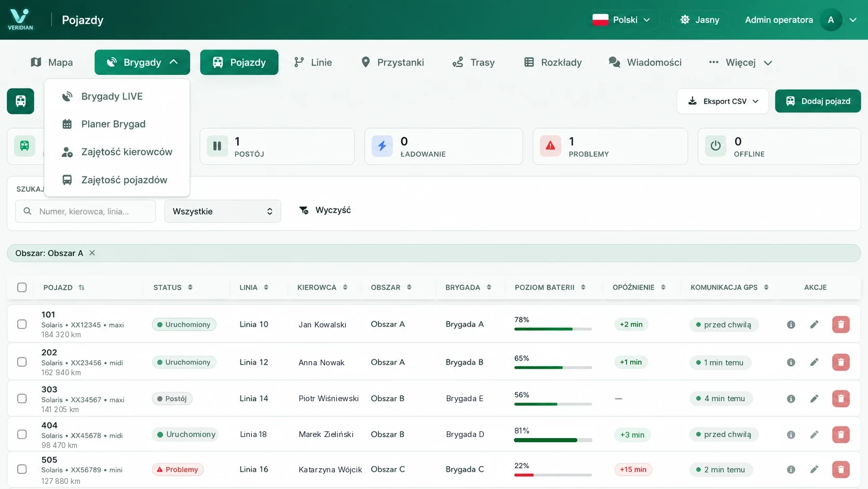This screenshot has height=489, width=868.
Task: Open the Polski language dropdown
Action: 621,20
